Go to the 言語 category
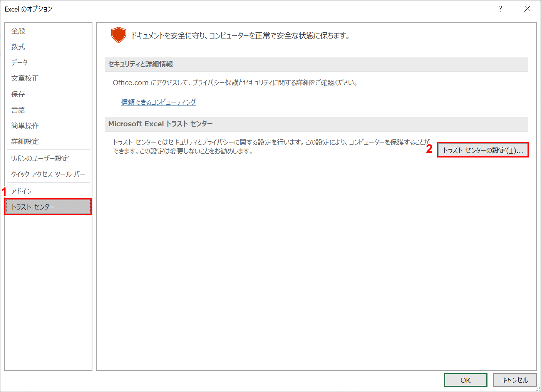 point(48,110)
